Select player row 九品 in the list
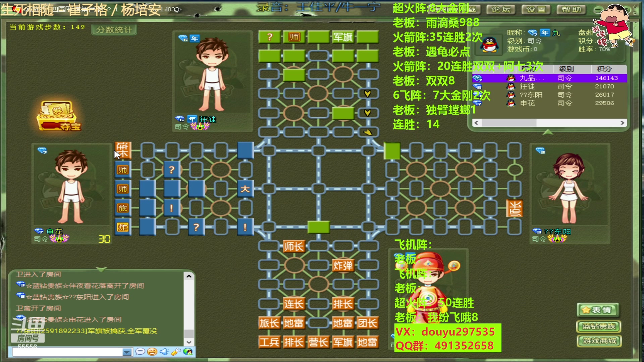Screen dimensions: 644x362 pos(549,78)
